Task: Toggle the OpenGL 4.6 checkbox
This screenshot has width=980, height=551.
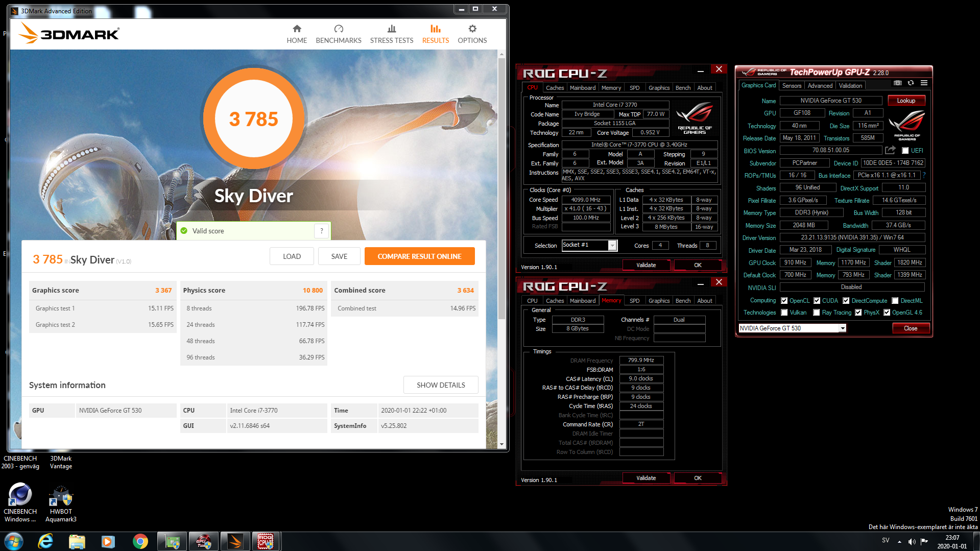Action: [887, 313]
